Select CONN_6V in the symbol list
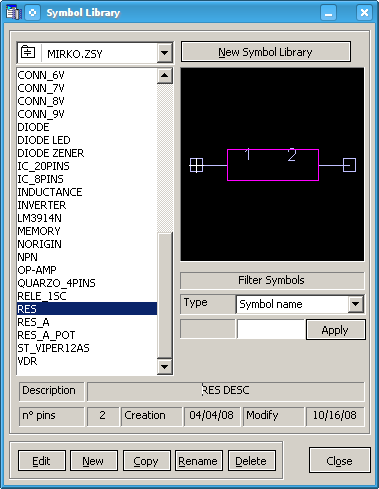This screenshot has height=489, width=379. (87, 75)
